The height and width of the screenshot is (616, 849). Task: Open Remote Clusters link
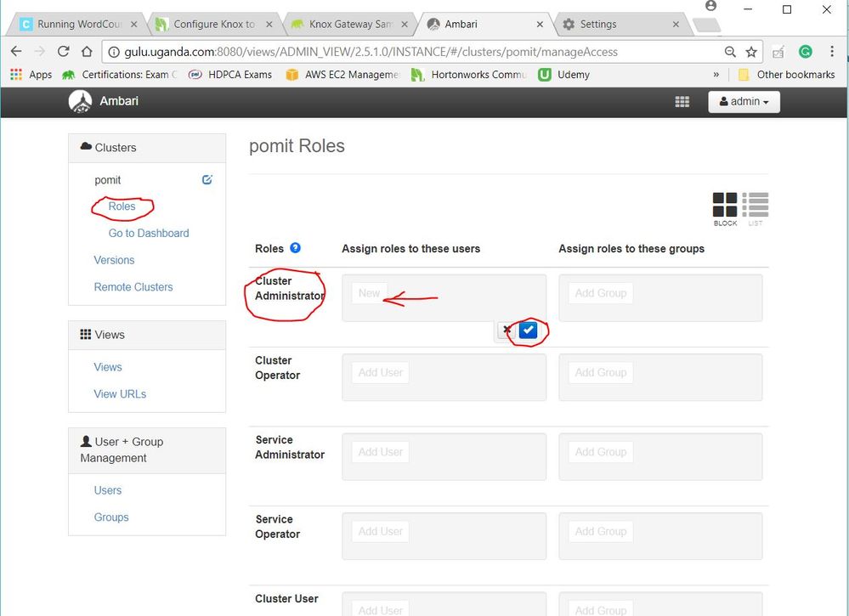point(133,287)
